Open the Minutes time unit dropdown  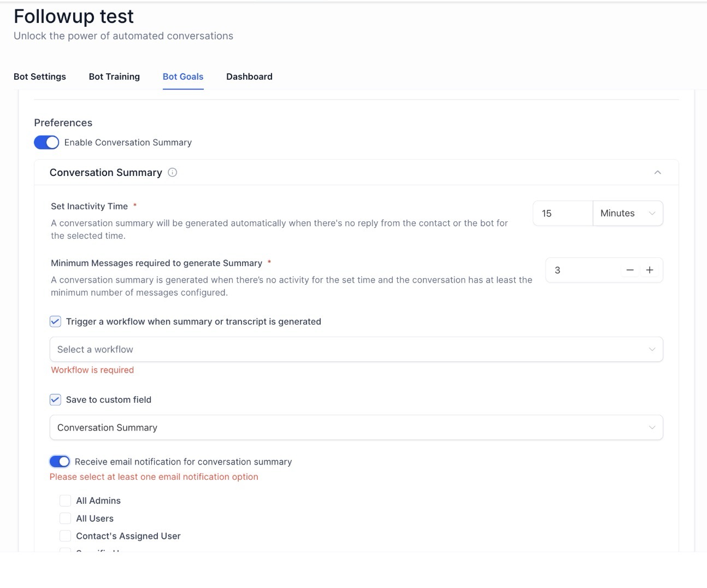point(627,214)
